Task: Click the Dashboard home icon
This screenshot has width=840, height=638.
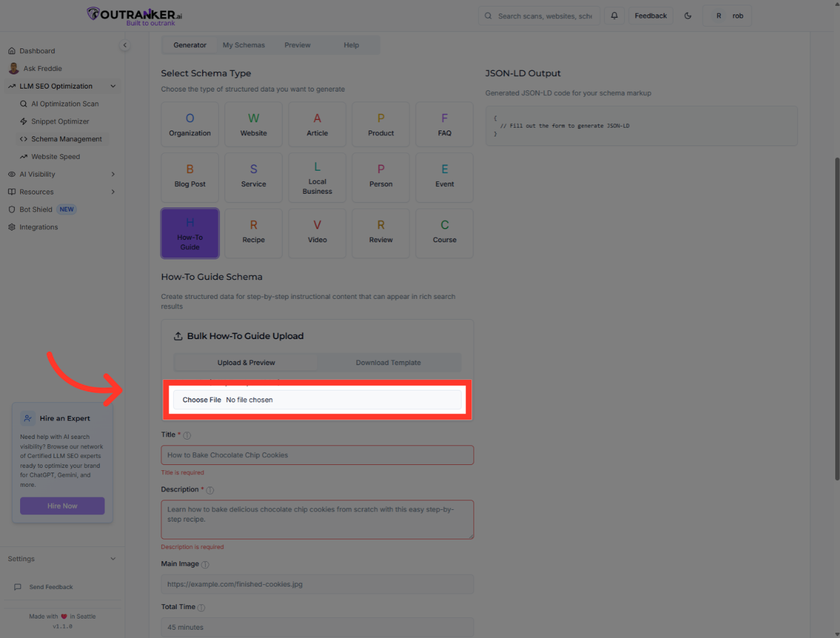Action: pos(12,51)
